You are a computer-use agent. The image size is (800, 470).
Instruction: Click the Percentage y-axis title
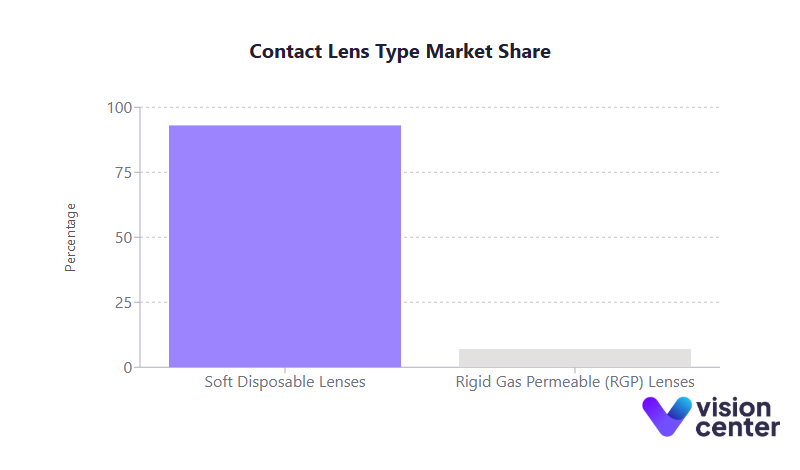tap(70, 237)
